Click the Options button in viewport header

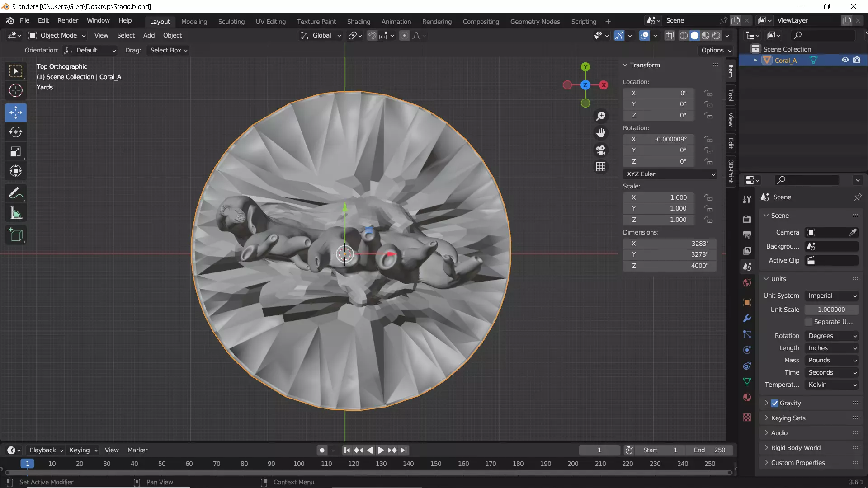point(716,50)
